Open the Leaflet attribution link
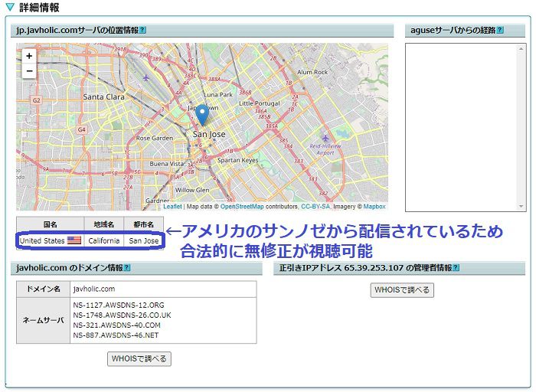This screenshot has height=392, width=536. tap(172, 207)
